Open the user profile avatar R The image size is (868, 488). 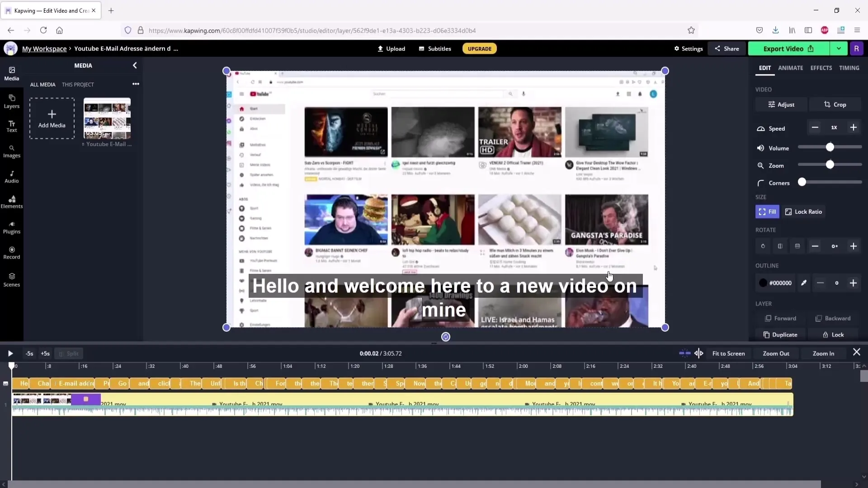click(856, 49)
